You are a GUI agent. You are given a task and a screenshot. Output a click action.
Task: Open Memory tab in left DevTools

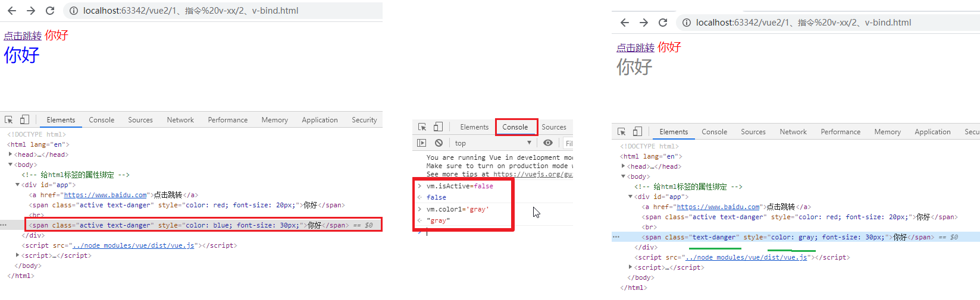pos(275,120)
